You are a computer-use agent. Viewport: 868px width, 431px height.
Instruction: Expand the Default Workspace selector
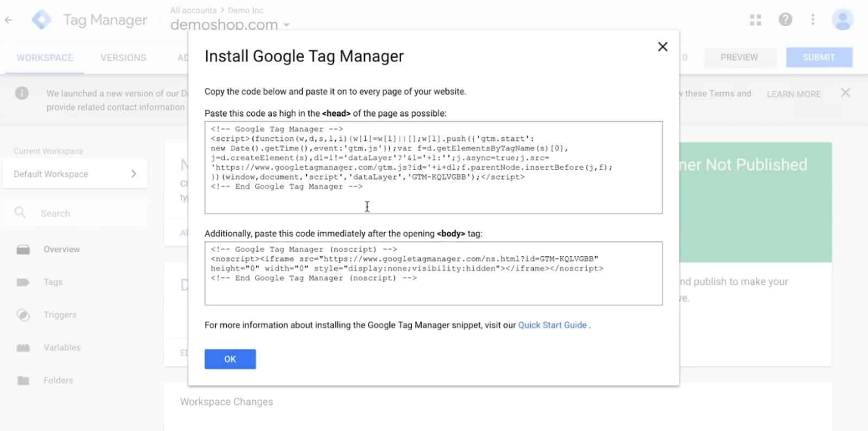point(75,174)
